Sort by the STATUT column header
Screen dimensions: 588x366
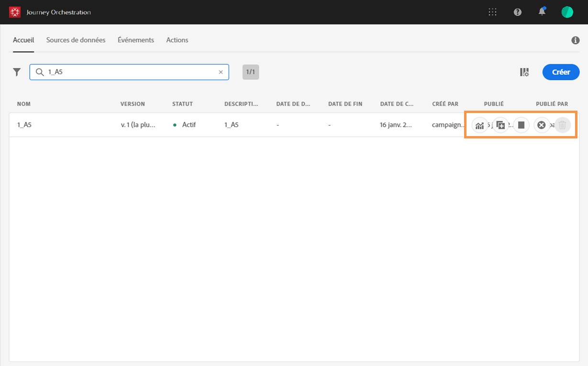click(x=182, y=104)
